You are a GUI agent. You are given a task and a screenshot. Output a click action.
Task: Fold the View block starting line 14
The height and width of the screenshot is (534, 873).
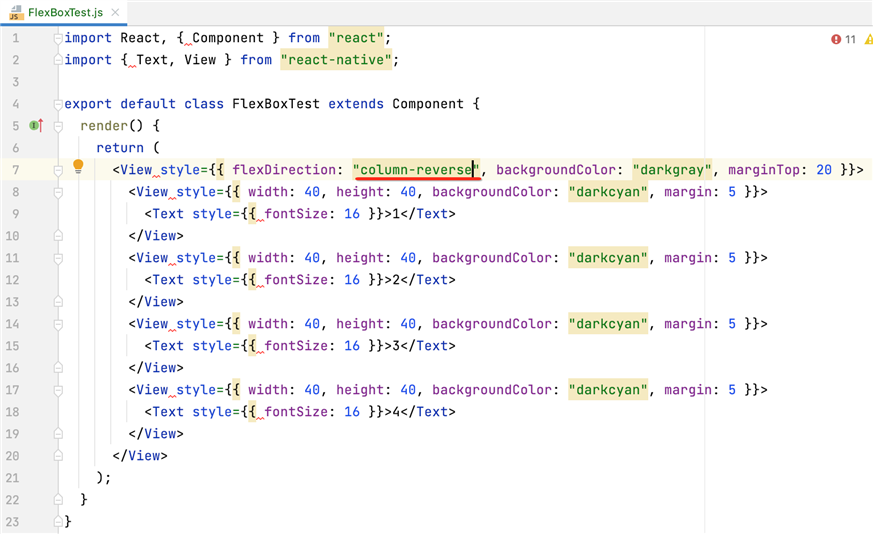click(x=58, y=324)
